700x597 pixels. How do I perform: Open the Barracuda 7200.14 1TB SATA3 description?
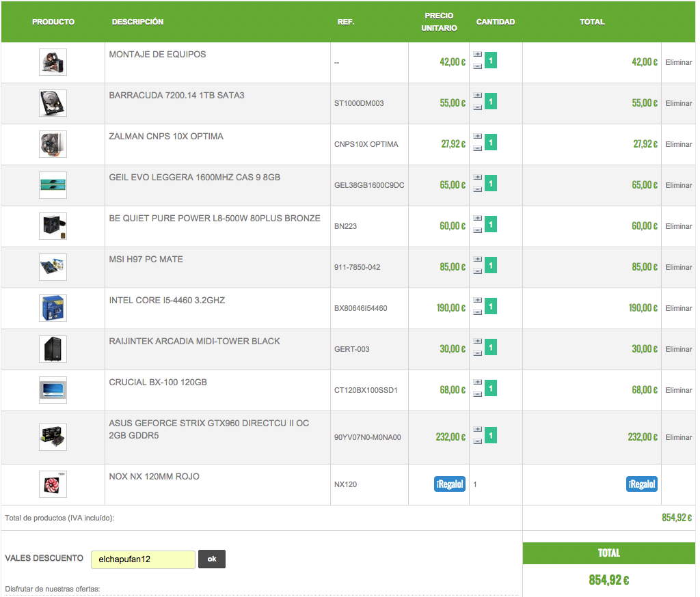tap(176, 96)
